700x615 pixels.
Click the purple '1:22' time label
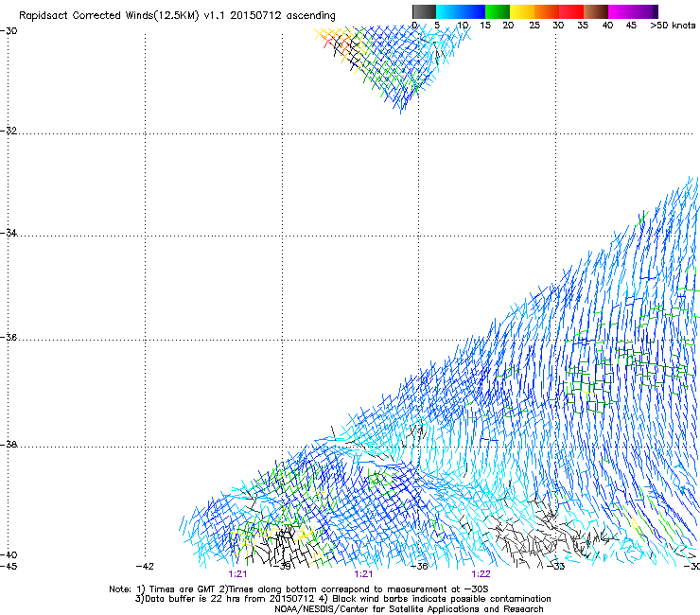pos(481,574)
